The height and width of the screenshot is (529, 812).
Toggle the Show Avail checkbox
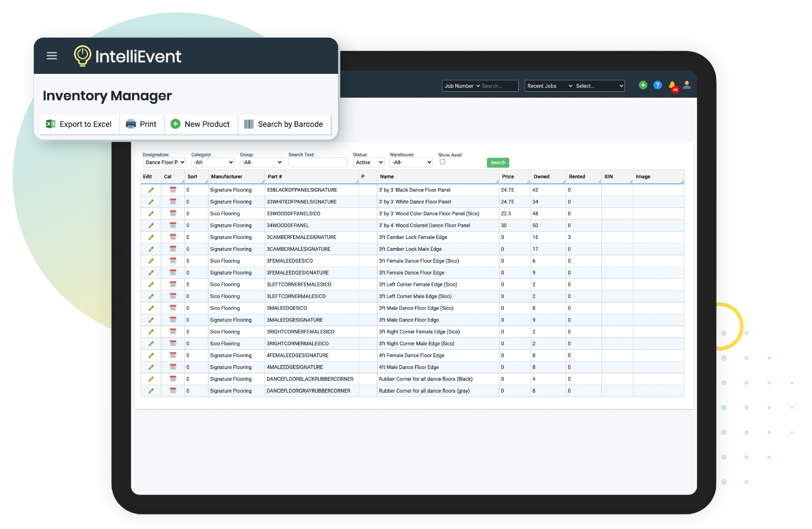[x=443, y=162]
